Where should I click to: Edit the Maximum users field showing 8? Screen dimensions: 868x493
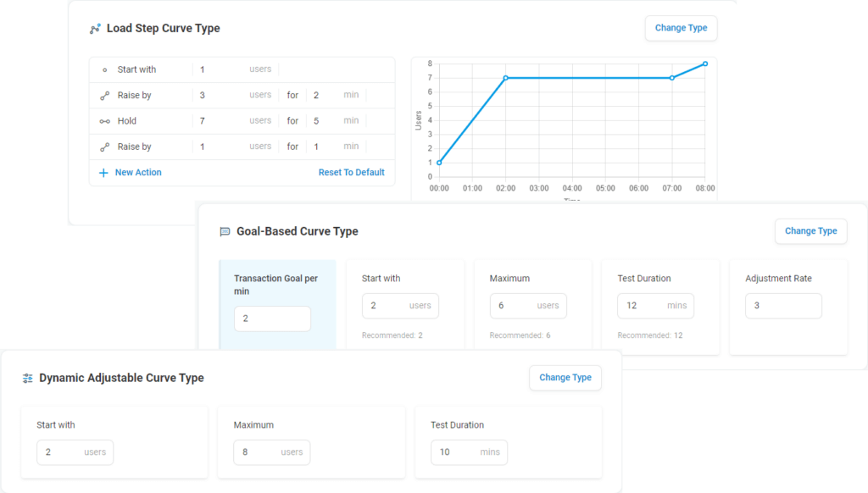[271, 452]
